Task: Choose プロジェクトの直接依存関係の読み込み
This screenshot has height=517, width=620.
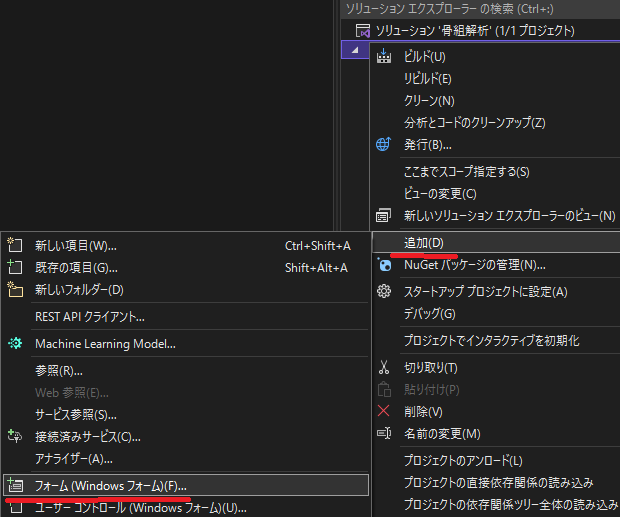Action: pyautogui.click(x=499, y=483)
